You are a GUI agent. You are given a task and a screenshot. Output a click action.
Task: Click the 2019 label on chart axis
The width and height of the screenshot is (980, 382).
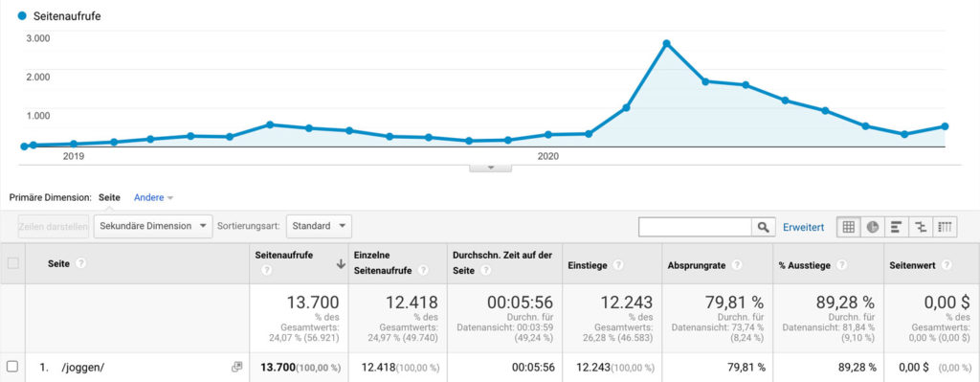[73, 156]
